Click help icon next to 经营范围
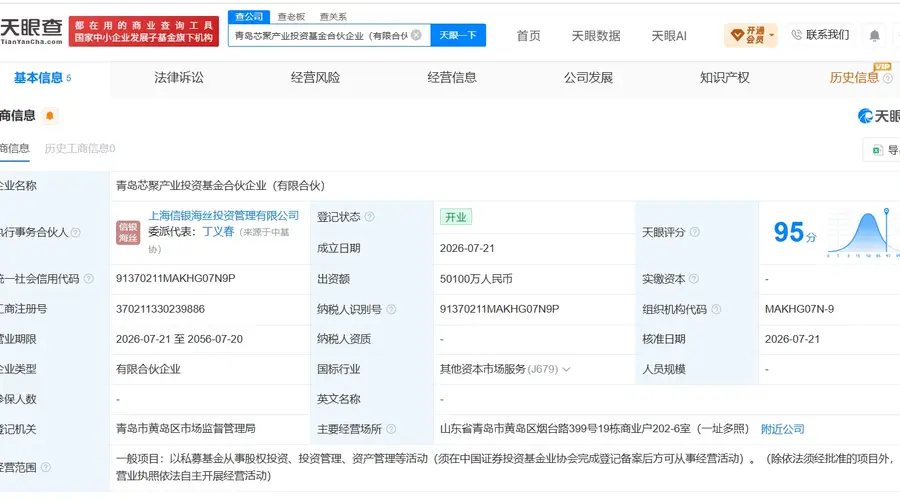The height and width of the screenshot is (500, 900). coord(45,467)
